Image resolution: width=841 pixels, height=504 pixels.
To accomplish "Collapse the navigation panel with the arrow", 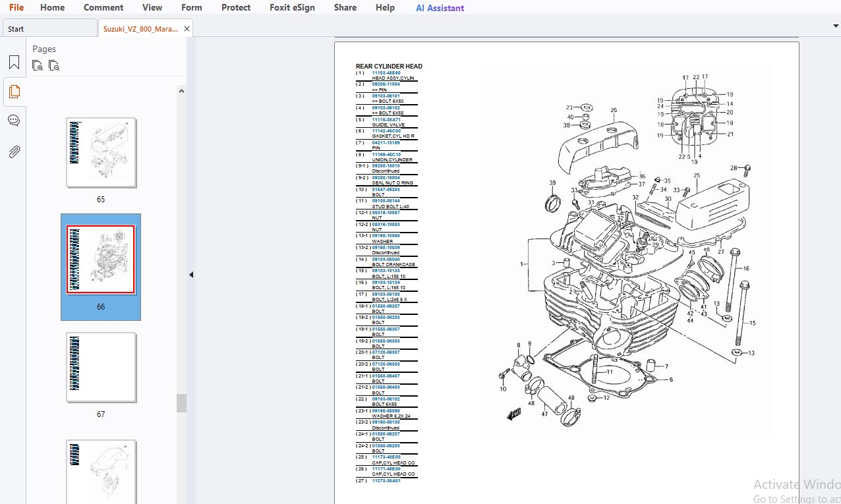I will click(191, 275).
